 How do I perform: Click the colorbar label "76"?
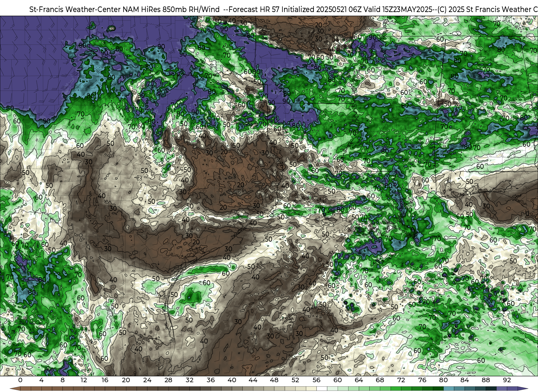click(422, 380)
